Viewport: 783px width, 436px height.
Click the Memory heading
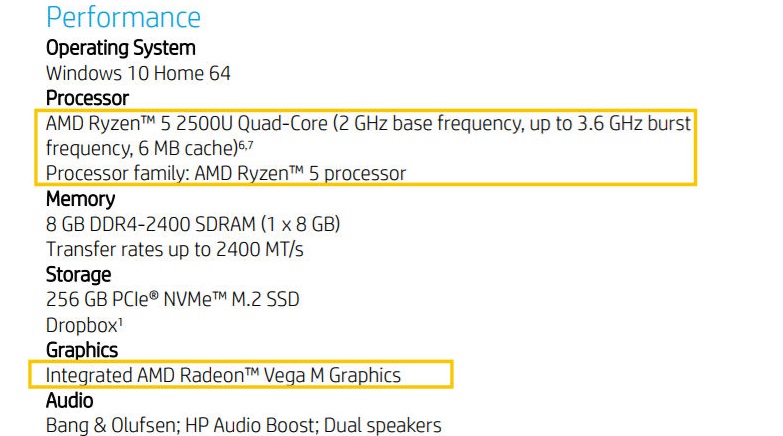pos(80,199)
